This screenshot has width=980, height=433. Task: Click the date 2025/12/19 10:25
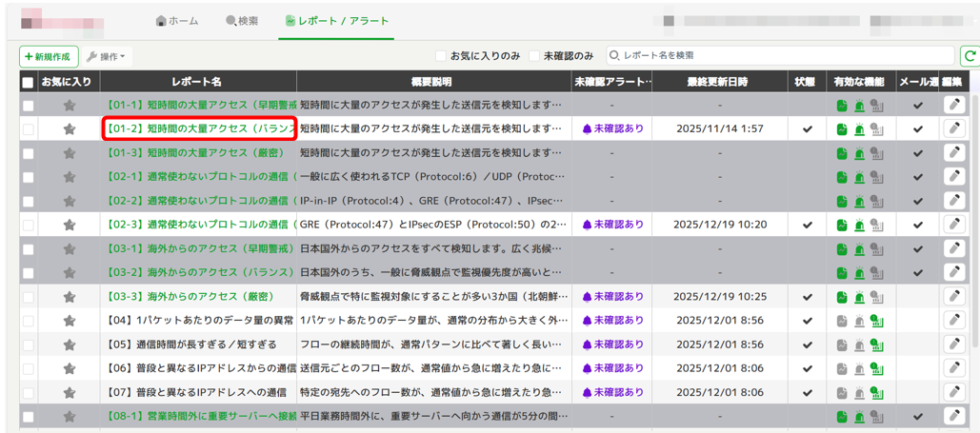tap(722, 296)
